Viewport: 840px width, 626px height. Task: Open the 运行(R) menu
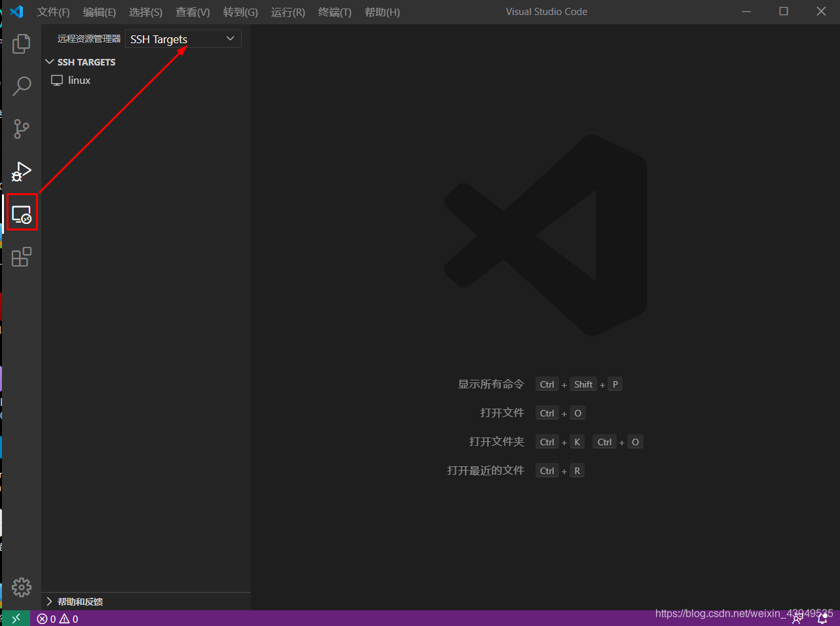(288, 12)
